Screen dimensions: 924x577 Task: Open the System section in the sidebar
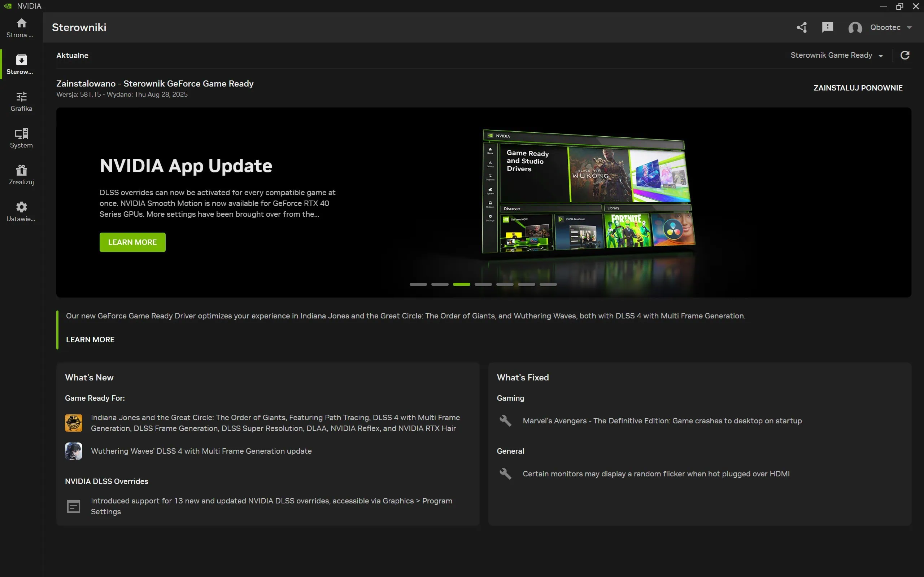21,138
